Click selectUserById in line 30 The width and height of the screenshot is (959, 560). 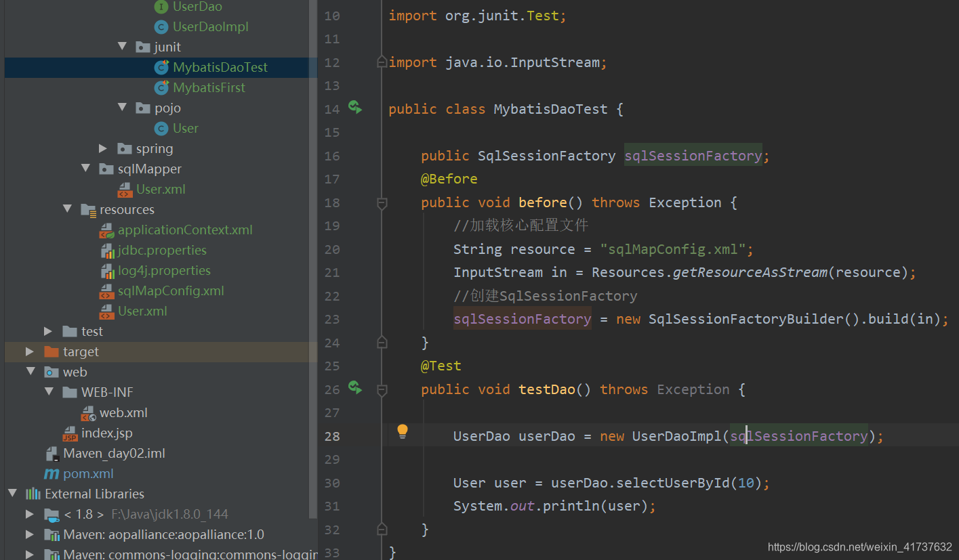coord(673,483)
